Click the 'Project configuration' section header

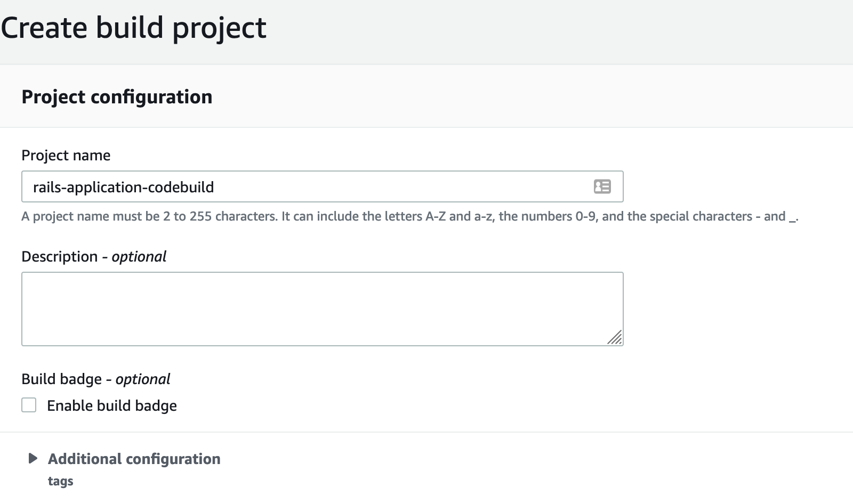(117, 97)
